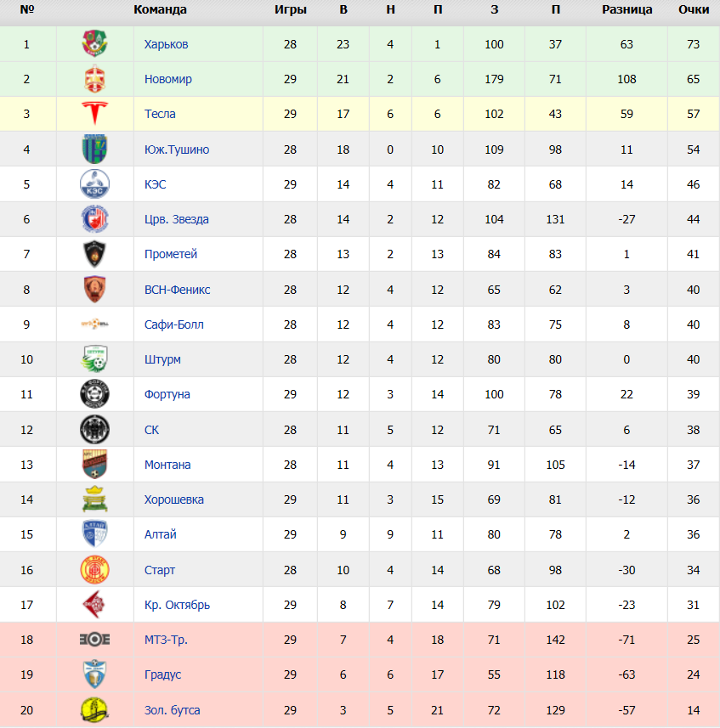The width and height of the screenshot is (720, 728).
Task: Click the Харьков team logo
Action: [94, 43]
